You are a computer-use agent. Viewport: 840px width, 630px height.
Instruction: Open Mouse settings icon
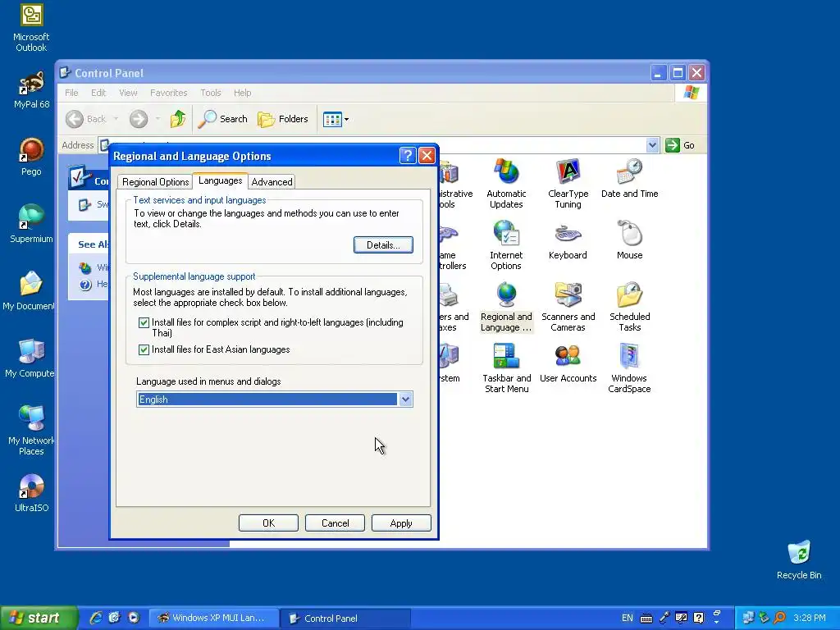pyautogui.click(x=629, y=240)
